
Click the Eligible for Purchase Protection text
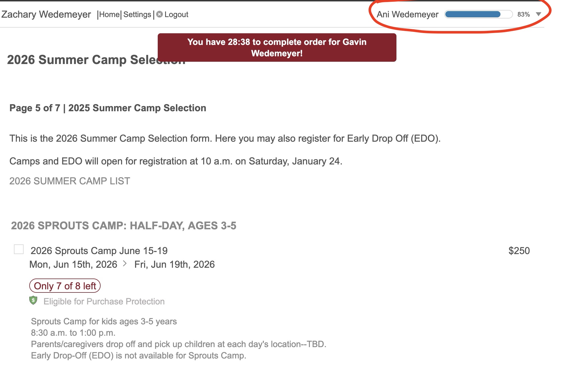[x=104, y=302]
